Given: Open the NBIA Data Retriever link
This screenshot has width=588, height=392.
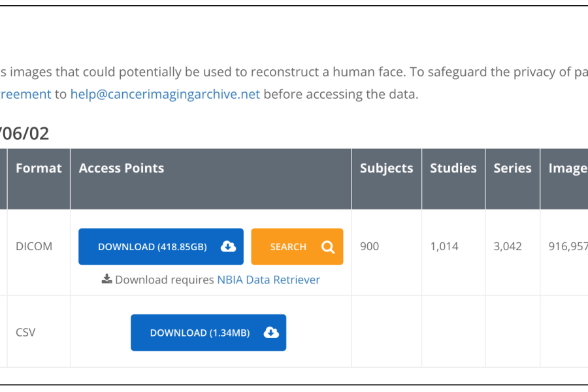Looking at the screenshot, I should click(x=269, y=280).
